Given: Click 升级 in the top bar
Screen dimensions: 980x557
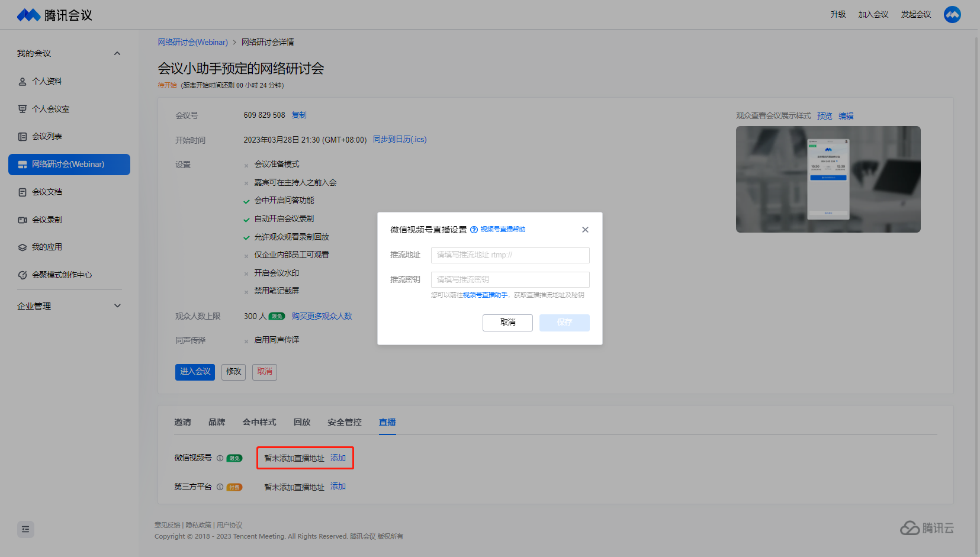Looking at the screenshot, I should click(838, 14).
